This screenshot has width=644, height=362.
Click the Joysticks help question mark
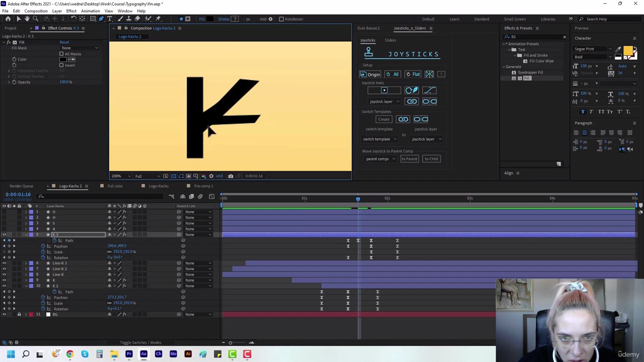(x=441, y=74)
